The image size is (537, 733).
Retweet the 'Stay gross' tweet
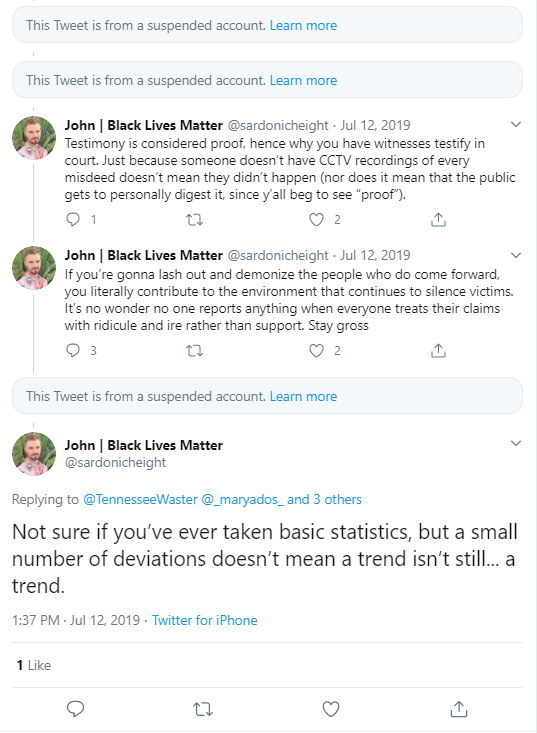(194, 350)
